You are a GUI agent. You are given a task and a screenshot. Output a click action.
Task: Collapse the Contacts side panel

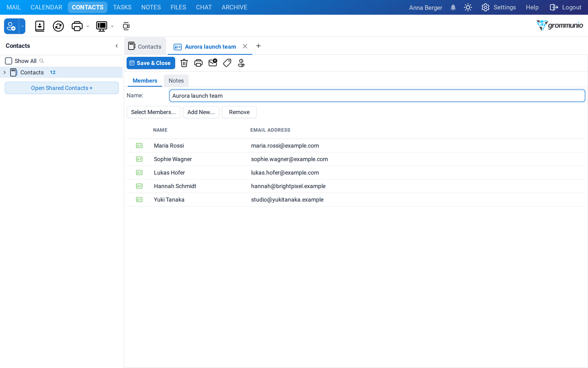(117, 46)
